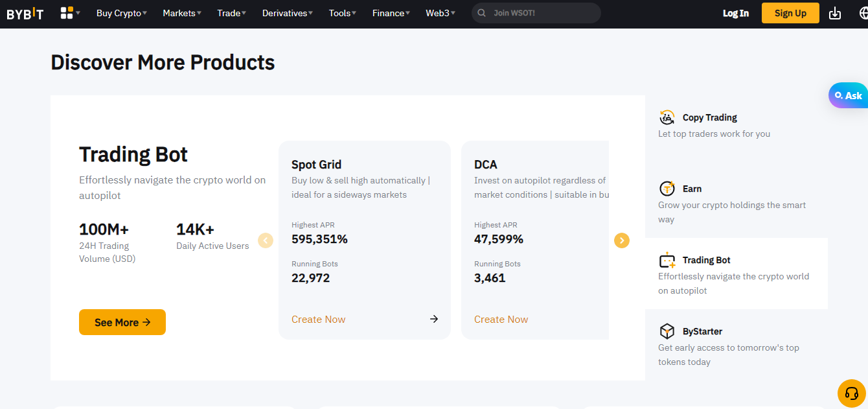Viewport: 868px width, 409px height.
Task: Click the 100M+ trading volume figure
Action: click(x=104, y=229)
